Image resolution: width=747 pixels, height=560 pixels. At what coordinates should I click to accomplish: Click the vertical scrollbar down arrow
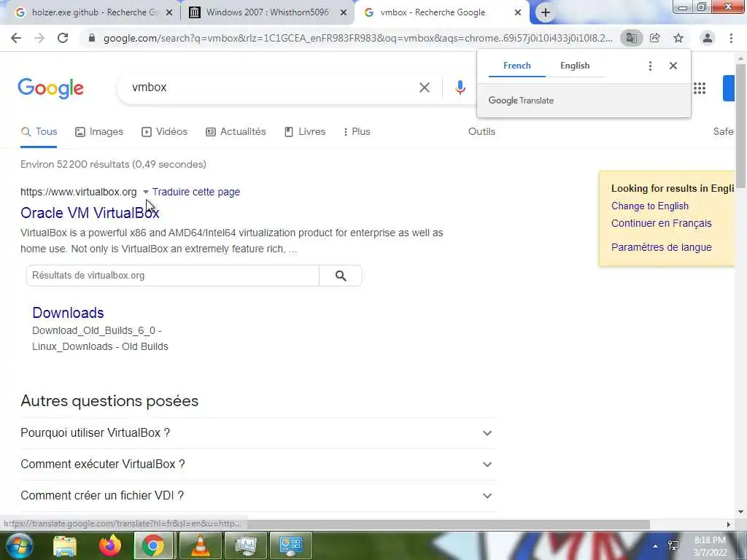click(x=741, y=512)
